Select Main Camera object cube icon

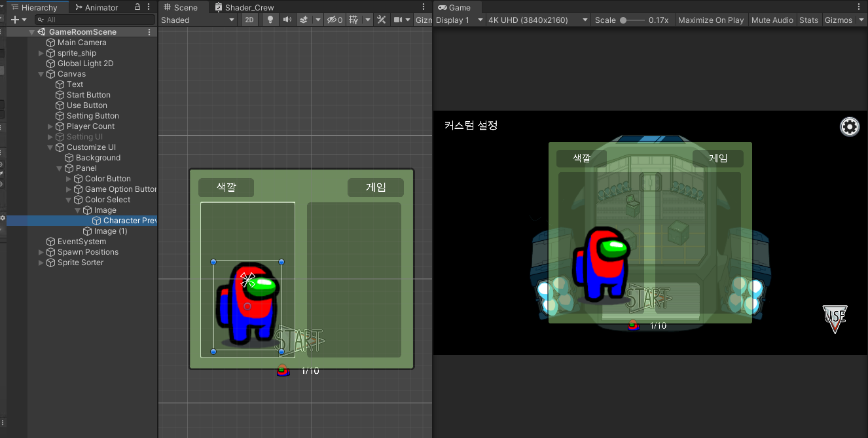point(50,43)
